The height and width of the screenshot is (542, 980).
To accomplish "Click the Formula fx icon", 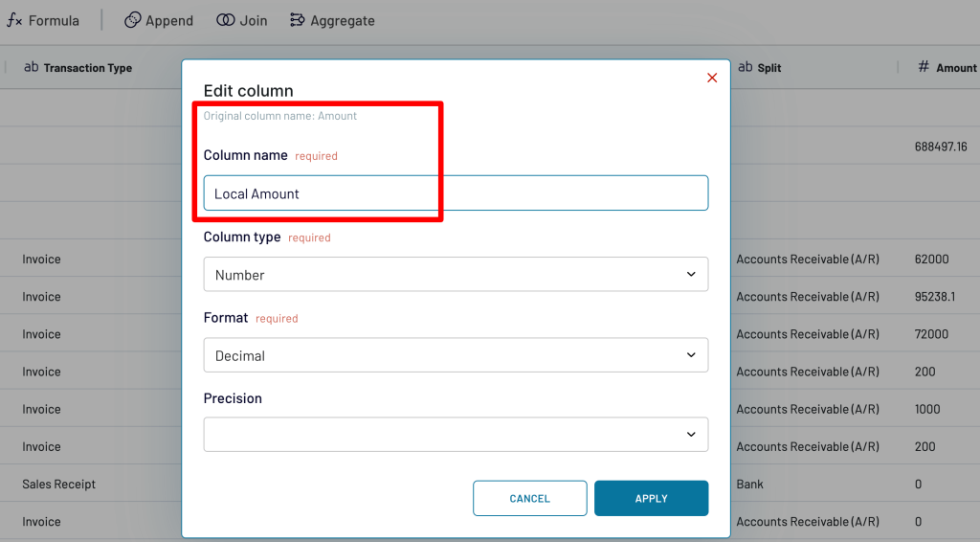I will tap(15, 20).
